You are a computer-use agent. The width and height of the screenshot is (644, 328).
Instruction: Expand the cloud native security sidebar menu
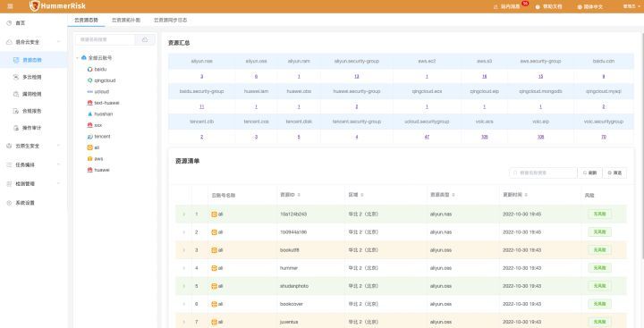click(33, 146)
